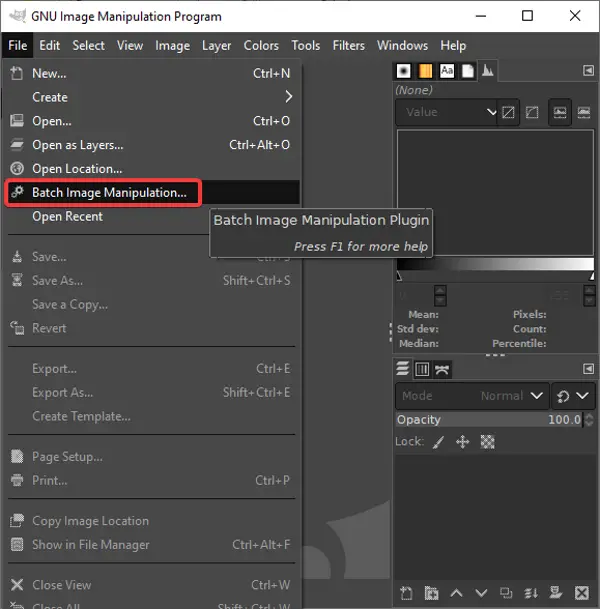Open the Select menu
Image resolution: width=600 pixels, height=609 pixels.
[89, 45]
